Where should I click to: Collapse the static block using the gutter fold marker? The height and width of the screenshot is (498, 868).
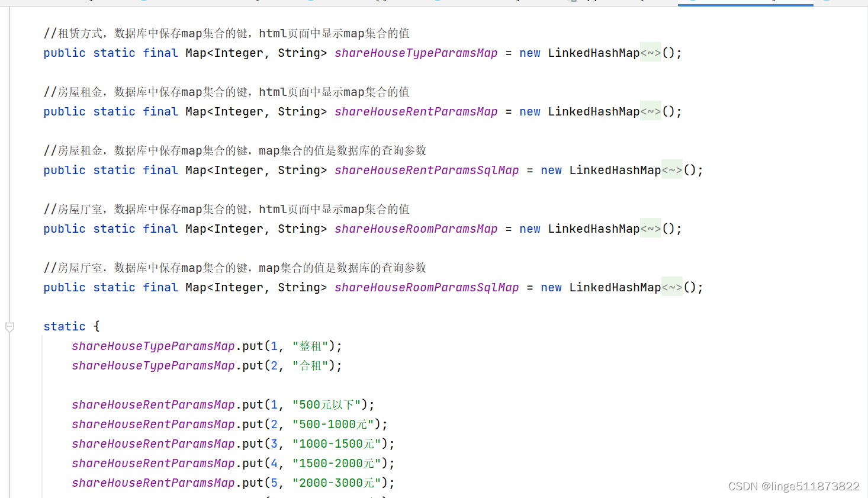click(x=9, y=327)
